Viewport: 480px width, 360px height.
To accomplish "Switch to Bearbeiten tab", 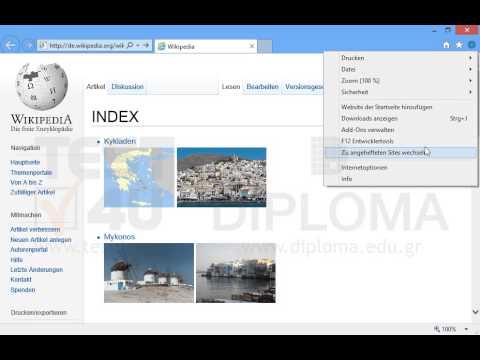I will click(x=262, y=87).
